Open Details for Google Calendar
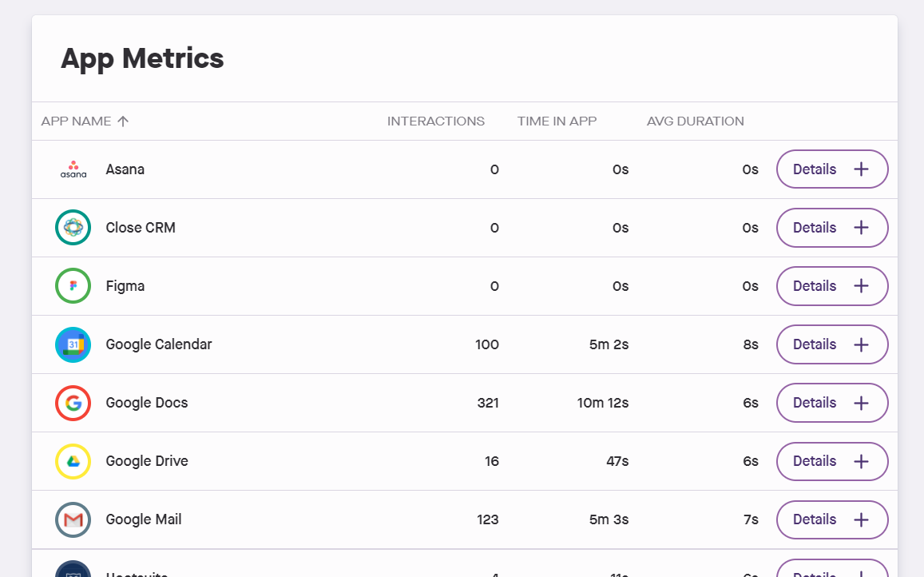Image resolution: width=924 pixels, height=577 pixels. coord(832,344)
